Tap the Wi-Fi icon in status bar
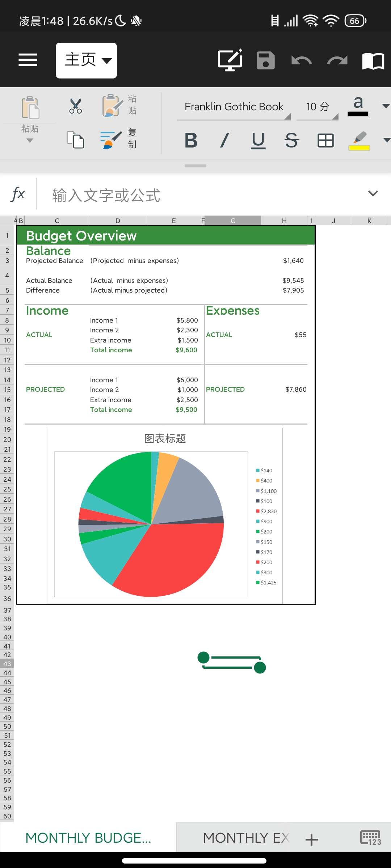 [331, 21]
